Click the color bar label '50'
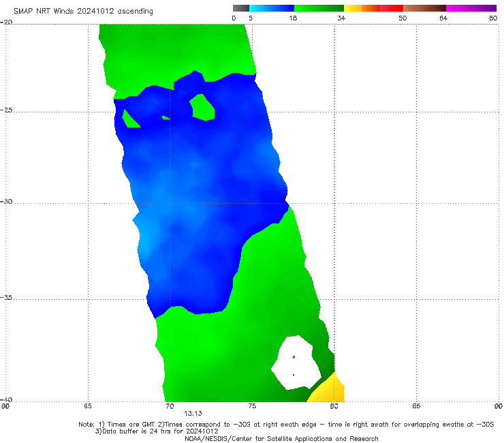This screenshot has height=443, width=504. point(403,18)
